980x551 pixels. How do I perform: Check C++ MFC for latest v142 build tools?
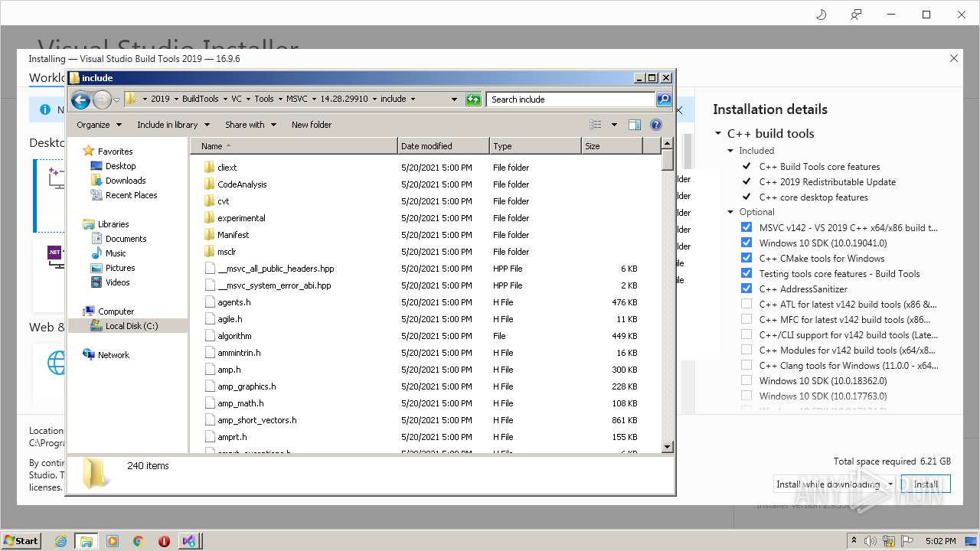tap(746, 319)
